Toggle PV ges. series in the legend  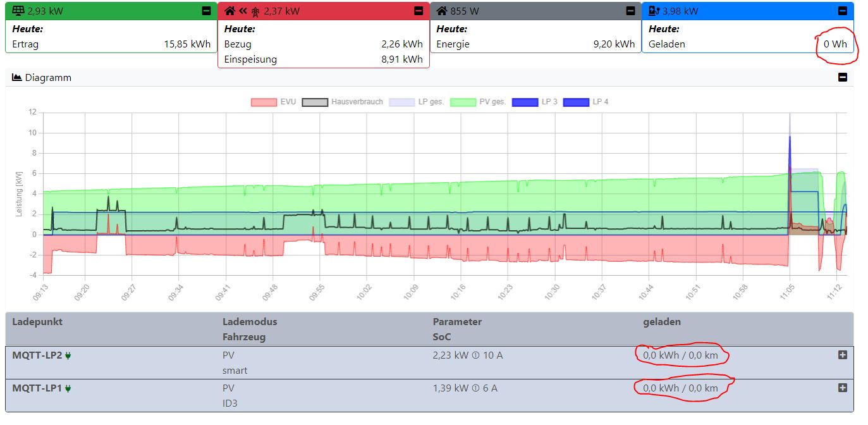[x=463, y=102]
